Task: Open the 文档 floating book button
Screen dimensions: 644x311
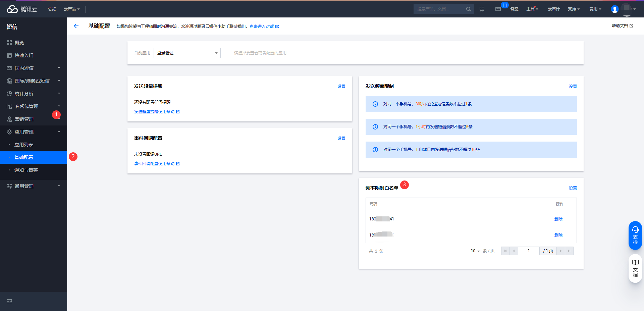Action: click(635, 268)
